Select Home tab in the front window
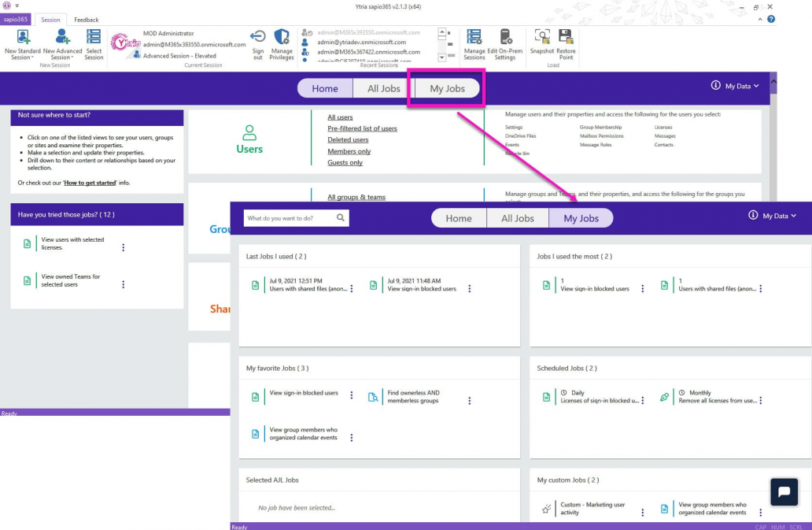The image size is (812, 530). (x=459, y=218)
